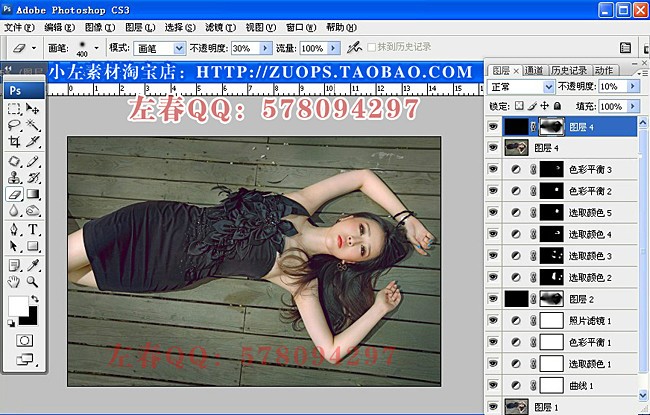
Task: Select the Rectangular Marquee tool
Action: [14, 109]
